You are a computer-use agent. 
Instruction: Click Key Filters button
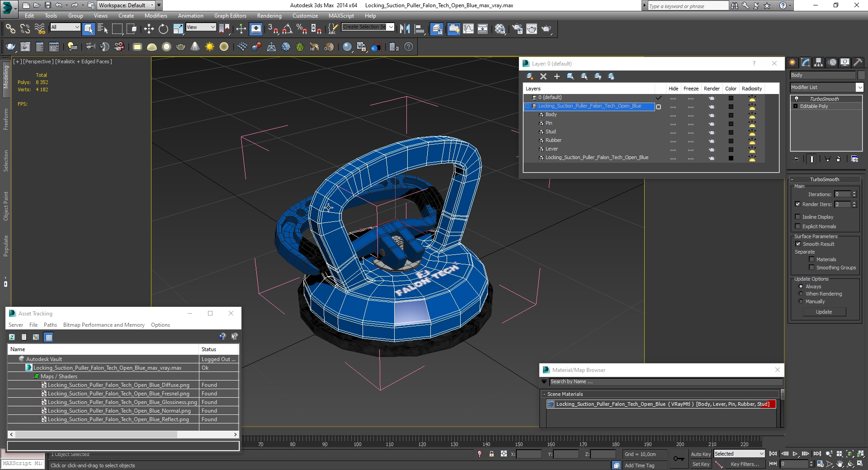click(x=745, y=464)
